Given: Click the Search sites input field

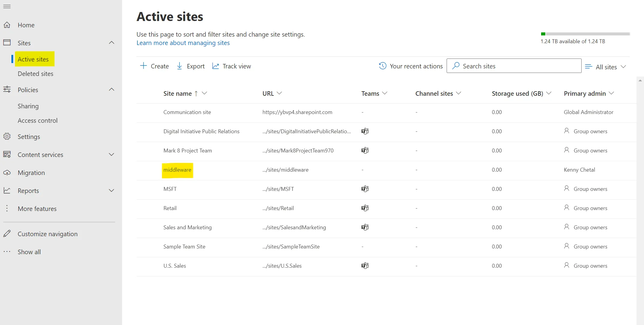Looking at the screenshot, I should pos(514,66).
